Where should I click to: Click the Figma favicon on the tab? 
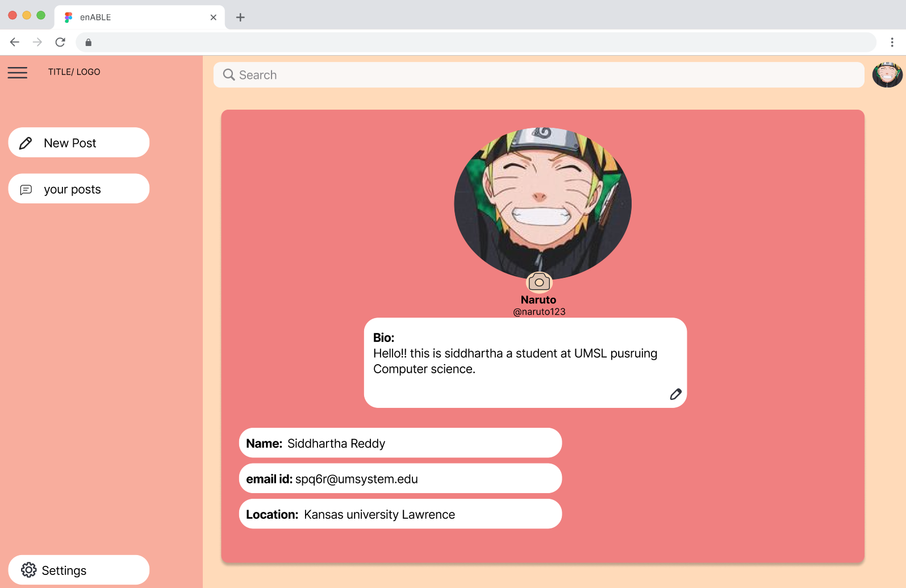point(68,18)
